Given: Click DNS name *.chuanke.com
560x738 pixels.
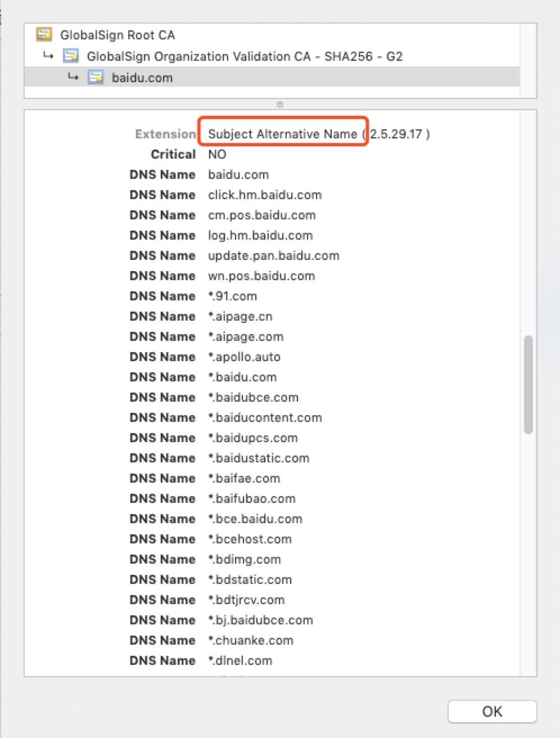Looking at the screenshot, I should pos(251,640).
